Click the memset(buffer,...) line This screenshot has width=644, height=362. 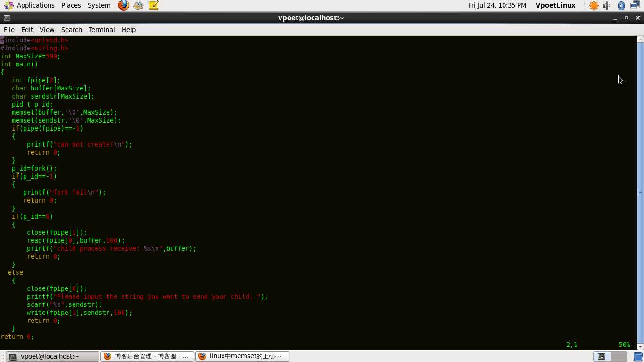click(65, 112)
